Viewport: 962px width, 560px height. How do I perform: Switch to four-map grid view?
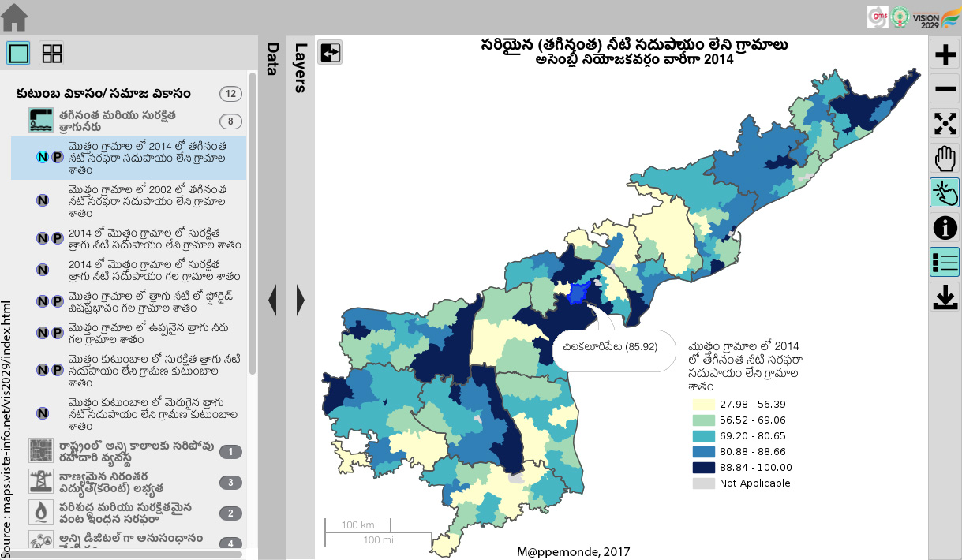click(x=52, y=54)
